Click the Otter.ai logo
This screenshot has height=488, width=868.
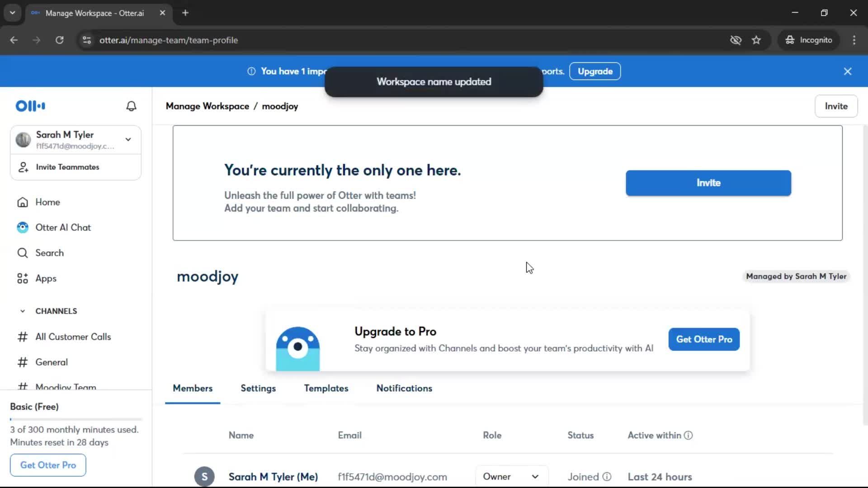[30, 106]
